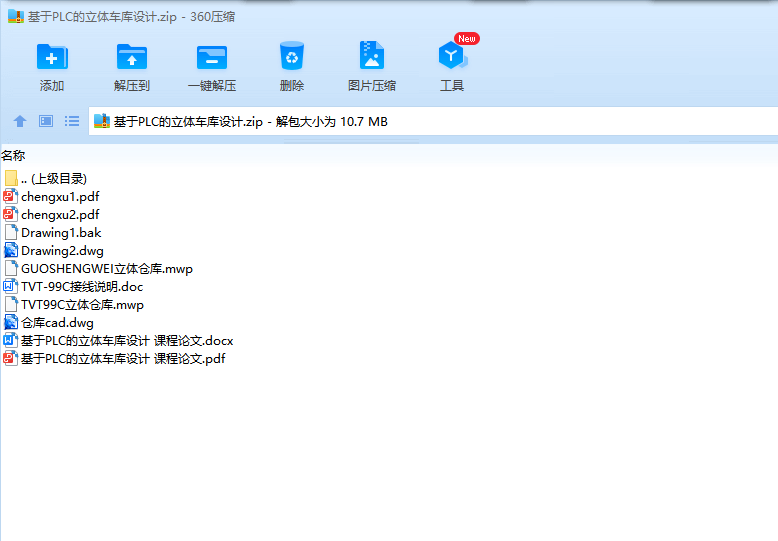The width and height of the screenshot is (778, 541).
Task: Click the 解压到 label text
Action: click(x=132, y=86)
